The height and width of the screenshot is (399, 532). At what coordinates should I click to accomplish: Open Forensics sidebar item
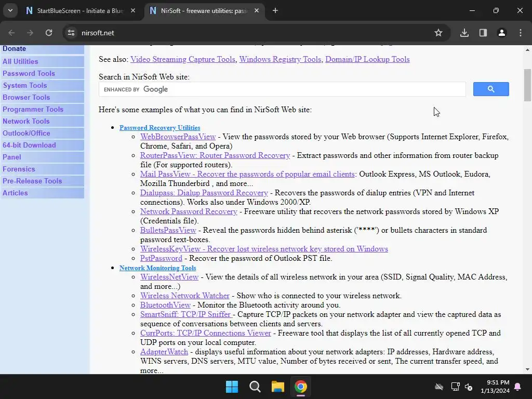(19, 169)
